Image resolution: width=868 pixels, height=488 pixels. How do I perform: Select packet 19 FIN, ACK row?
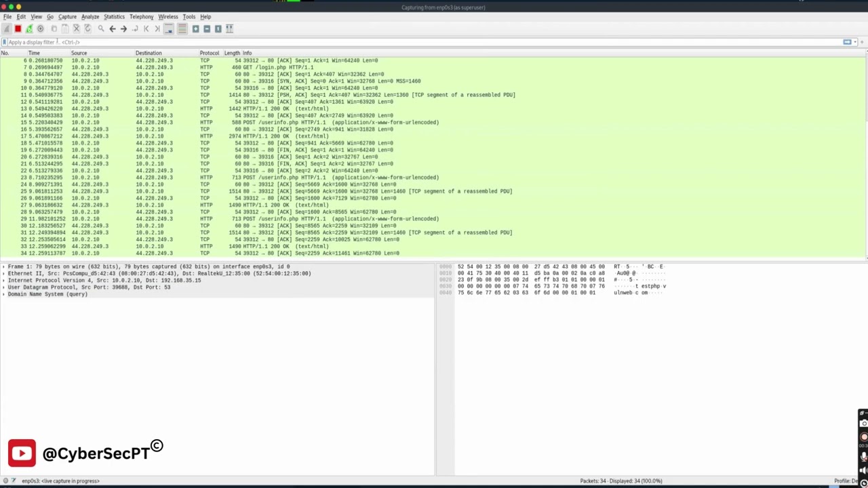coord(432,150)
